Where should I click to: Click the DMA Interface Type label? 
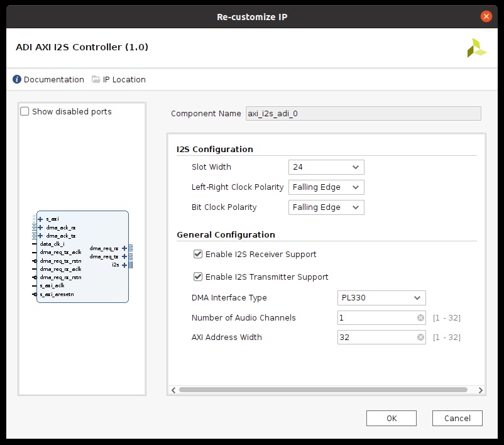[229, 298]
